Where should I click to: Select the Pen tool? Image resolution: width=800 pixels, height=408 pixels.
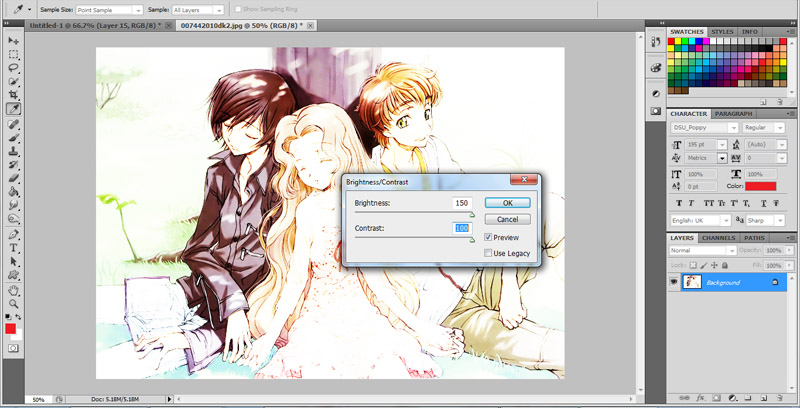pyautogui.click(x=13, y=235)
